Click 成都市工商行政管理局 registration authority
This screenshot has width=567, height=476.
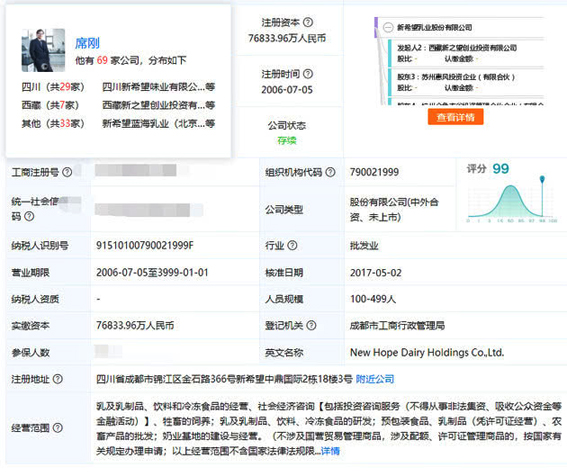tap(397, 326)
